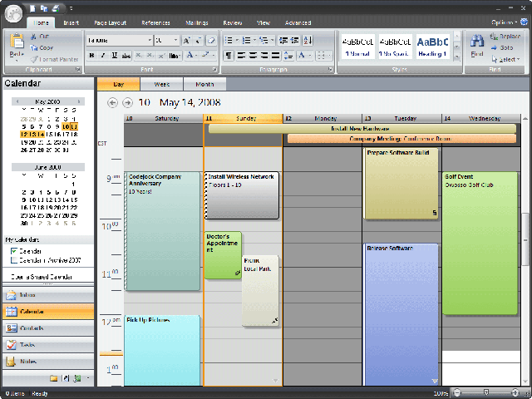The height and width of the screenshot is (399, 532).
Task: Click the Copy icon
Action: [34, 48]
